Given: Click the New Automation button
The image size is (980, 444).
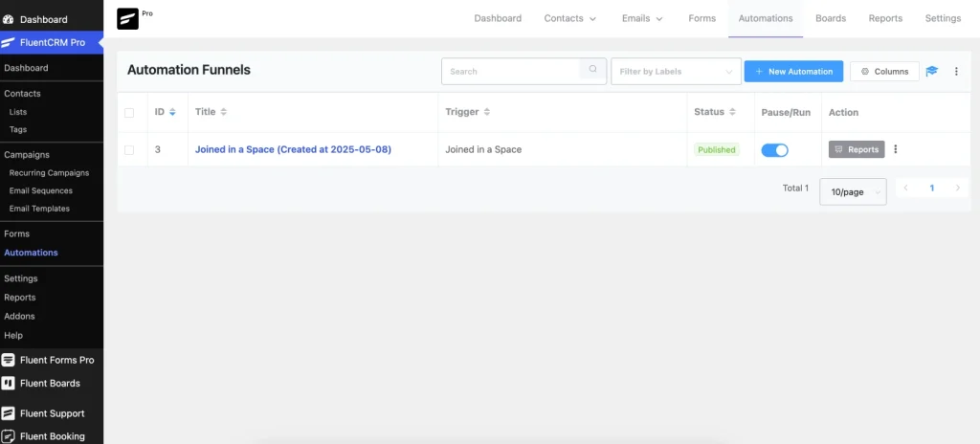Looking at the screenshot, I should coord(793,72).
